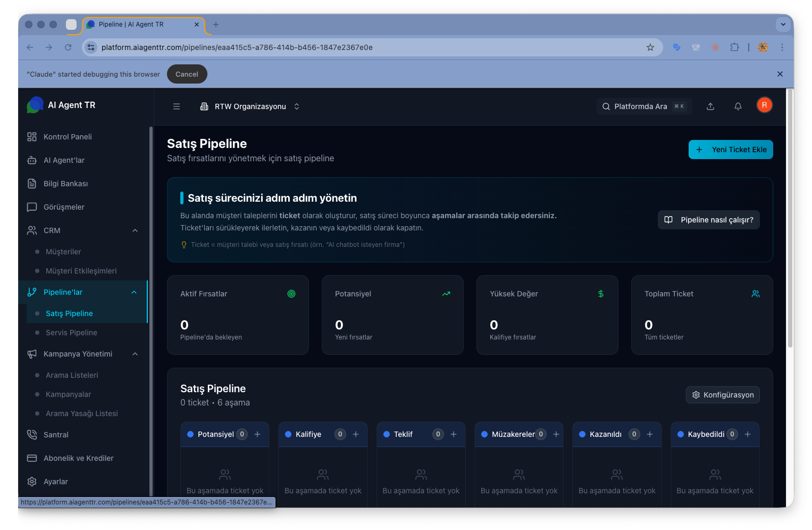Open browser extensions puzzle icon
The width and height of the screenshot is (812, 530).
click(x=734, y=47)
